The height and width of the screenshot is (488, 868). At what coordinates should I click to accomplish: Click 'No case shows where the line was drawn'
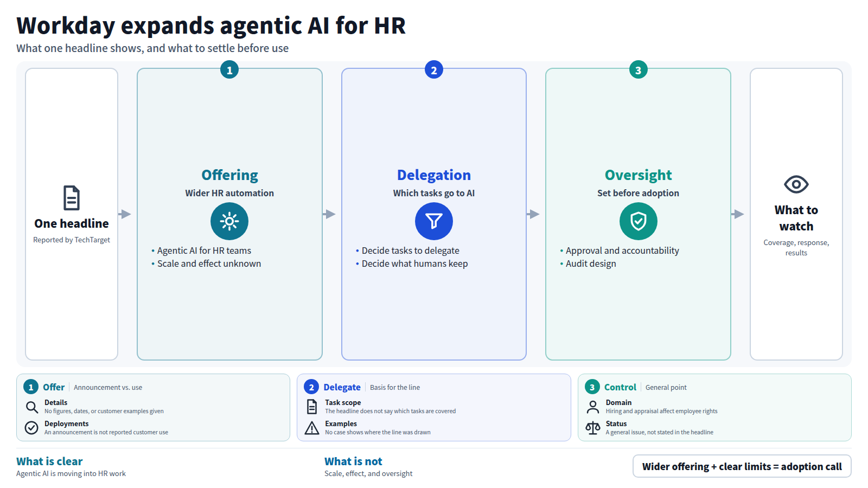tap(378, 432)
